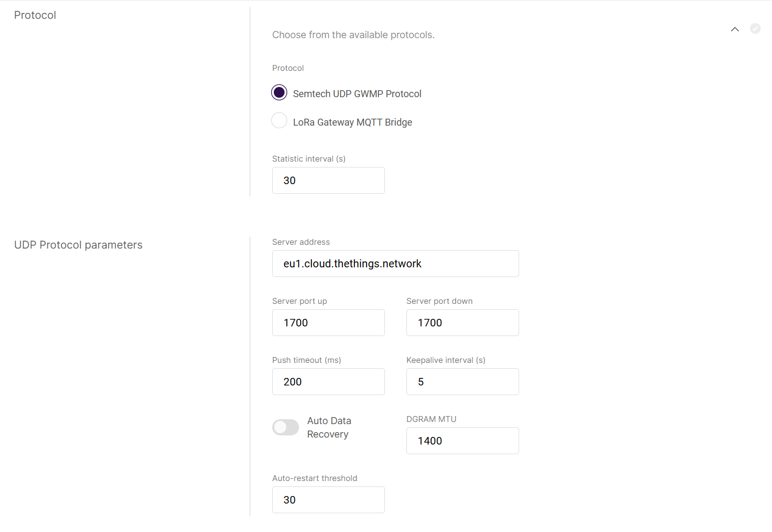Enable the Auto Data Recovery switch
772x532 pixels.
coord(286,427)
